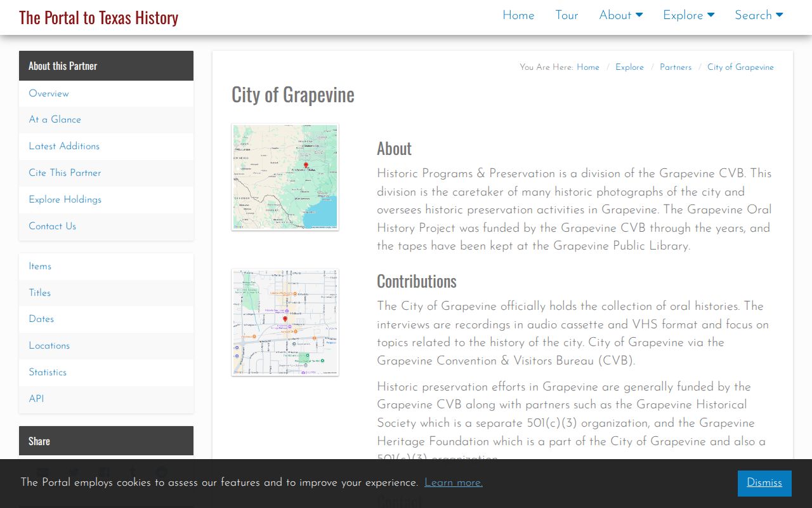
Task: Select Overview in partner sidebar
Action: coord(106,93)
